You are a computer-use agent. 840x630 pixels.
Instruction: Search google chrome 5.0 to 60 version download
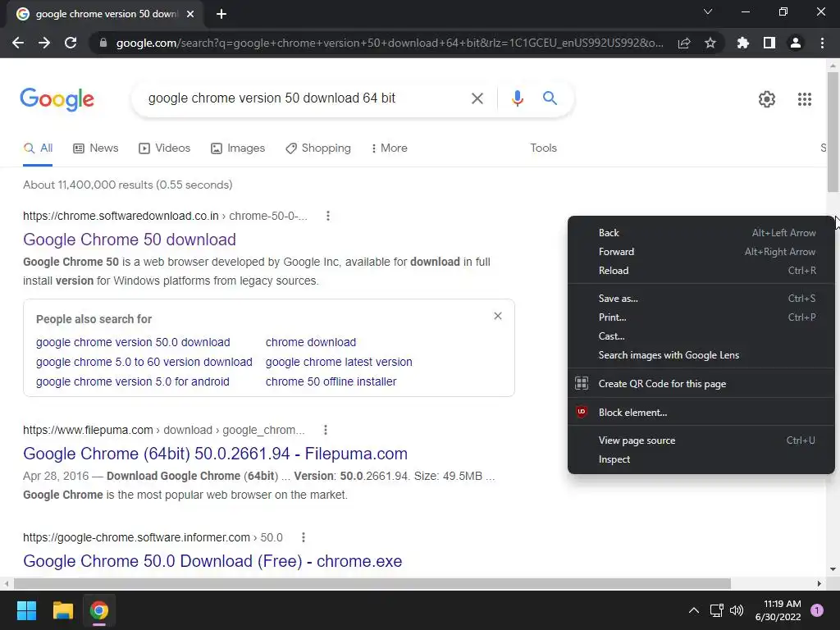point(144,362)
